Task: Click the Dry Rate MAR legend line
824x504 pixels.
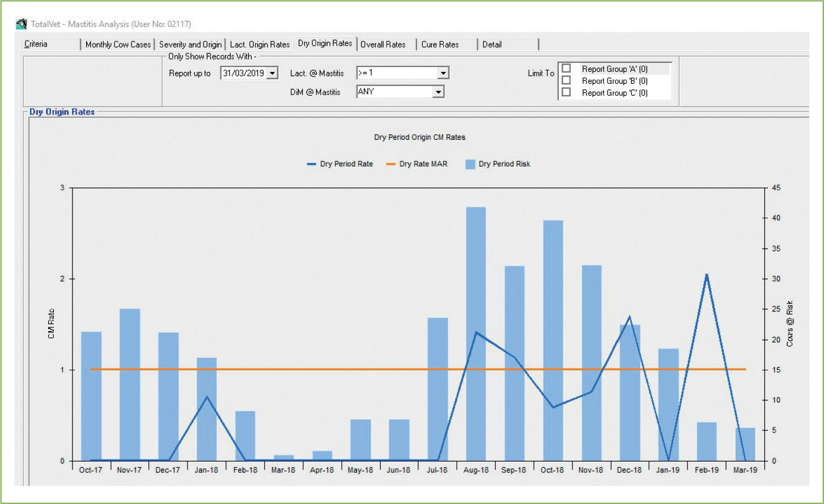Action: pyautogui.click(x=391, y=164)
